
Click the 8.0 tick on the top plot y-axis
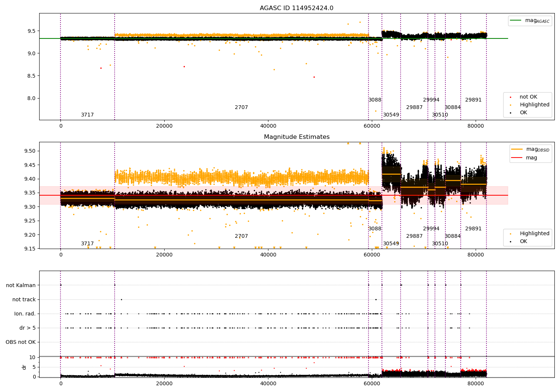[31, 99]
